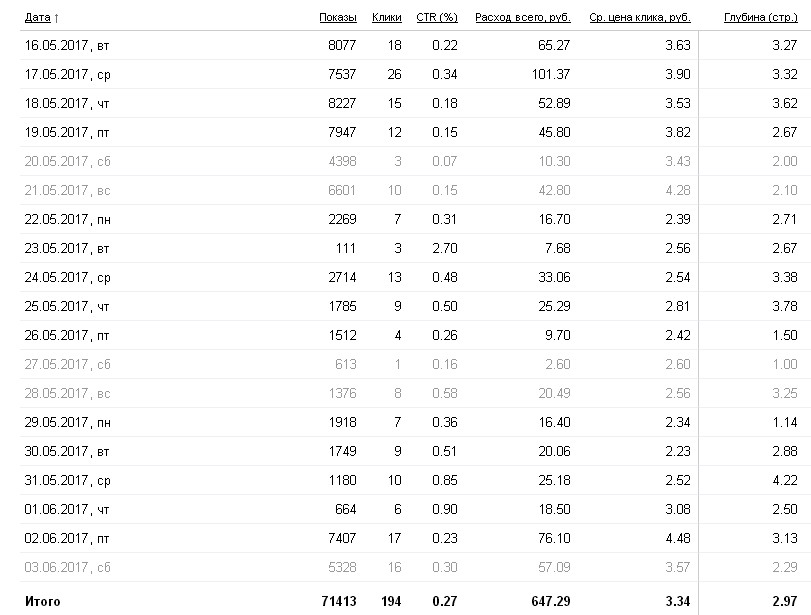Click total spend value 647.29
811x615 pixels.
pyautogui.click(x=549, y=601)
